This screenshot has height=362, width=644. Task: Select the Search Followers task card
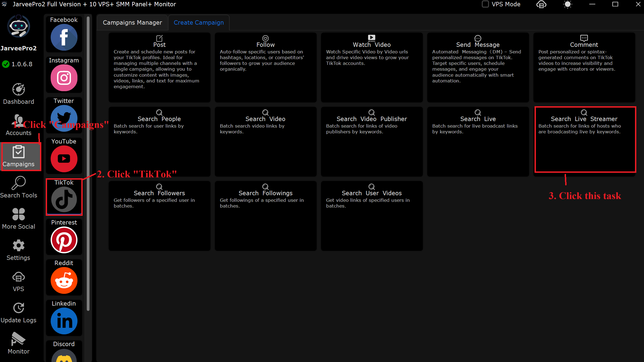tap(160, 216)
